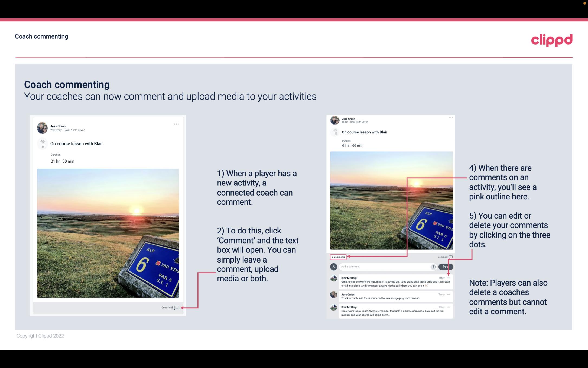Click the user avatar beside comment box
Image resolution: width=588 pixels, height=368 pixels.
[x=333, y=267]
